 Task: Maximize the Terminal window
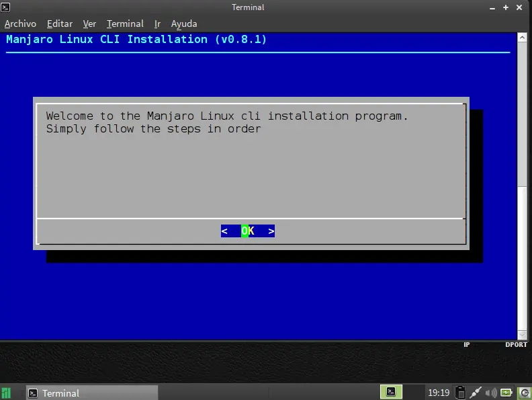(x=506, y=7)
